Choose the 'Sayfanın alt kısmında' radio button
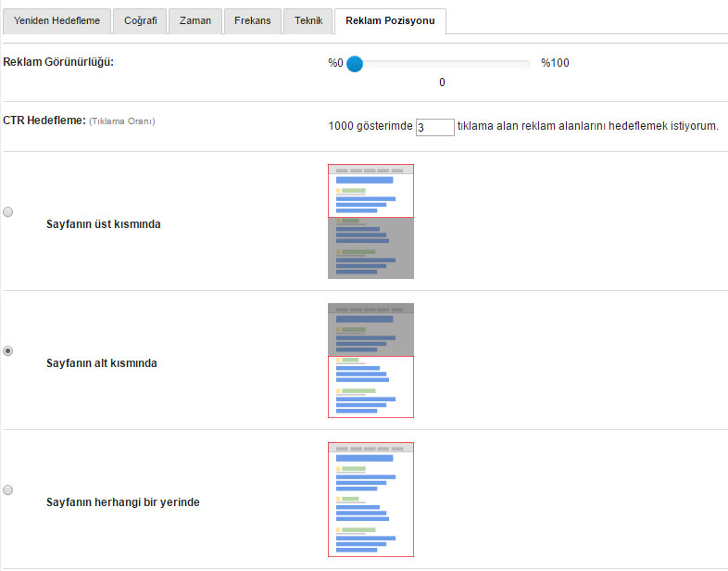Viewport: 728px width, 571px height. pyautogui.click(x=8, y=351)
